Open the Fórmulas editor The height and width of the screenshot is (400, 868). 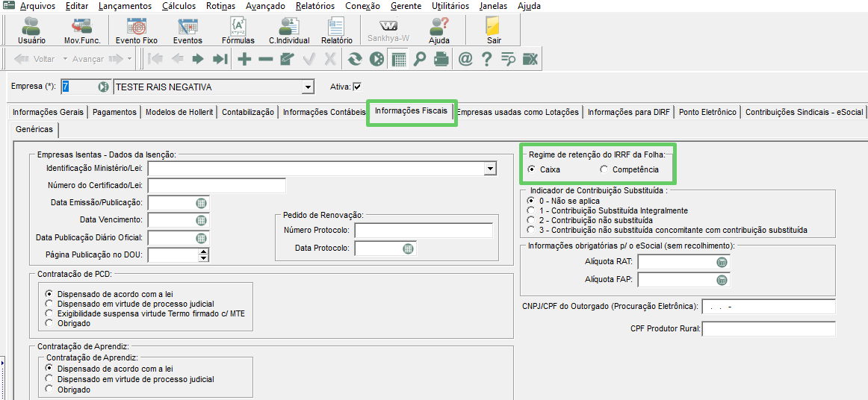tap(238, 31)
